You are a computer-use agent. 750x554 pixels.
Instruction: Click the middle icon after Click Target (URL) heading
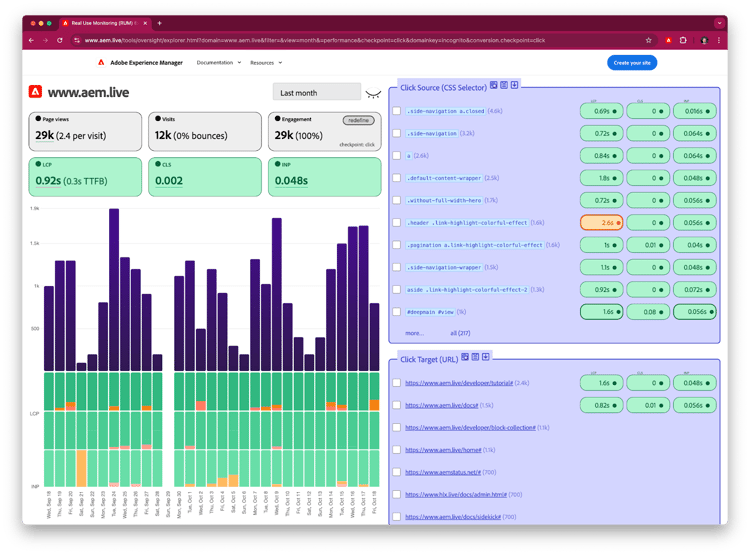point(475,357)
